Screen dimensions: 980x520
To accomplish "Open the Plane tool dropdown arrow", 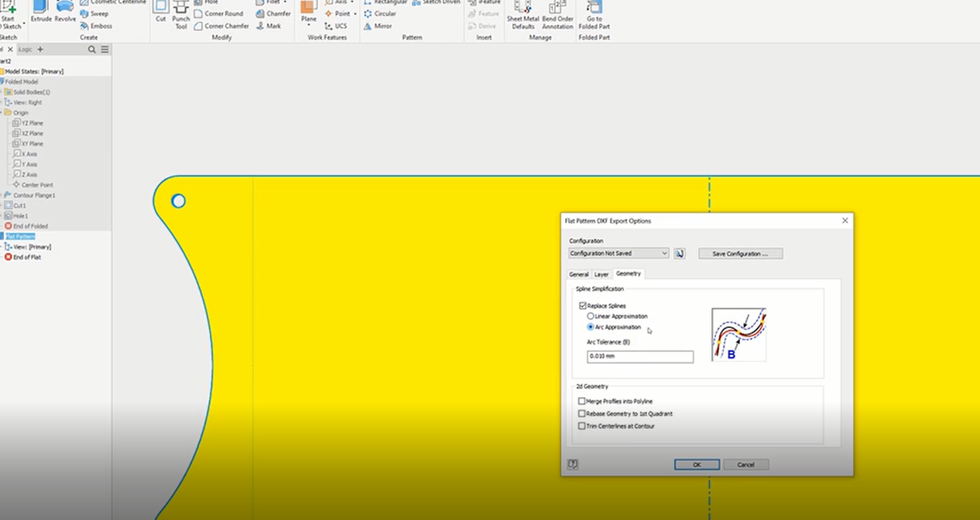I will click(x=309, y=26).
